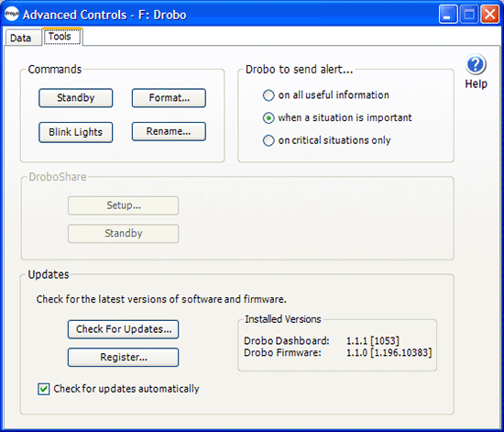Click 'Check for the latest versions' description text
The width and height of the screenshot is (504, 432).
tap(161, 299)
